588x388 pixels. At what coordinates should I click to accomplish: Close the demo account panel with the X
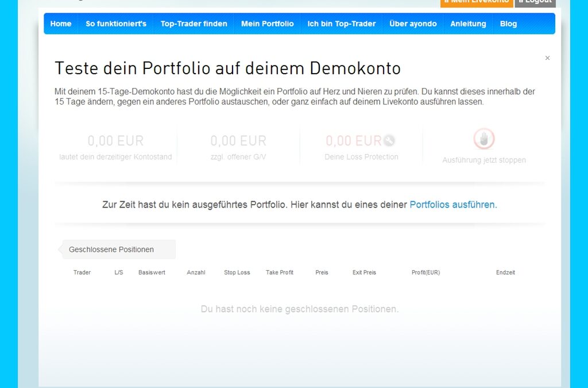tap(547, 58)
